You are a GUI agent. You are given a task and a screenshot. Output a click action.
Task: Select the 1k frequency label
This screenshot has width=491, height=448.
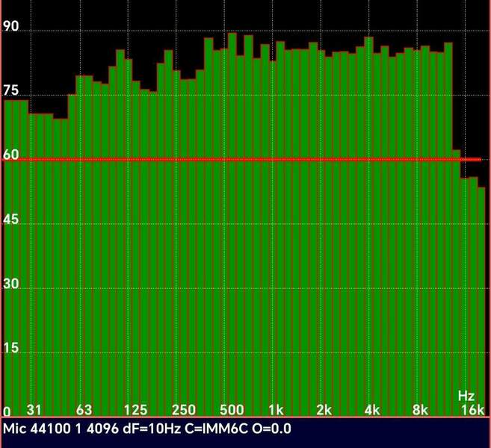(x=277, y=410)
